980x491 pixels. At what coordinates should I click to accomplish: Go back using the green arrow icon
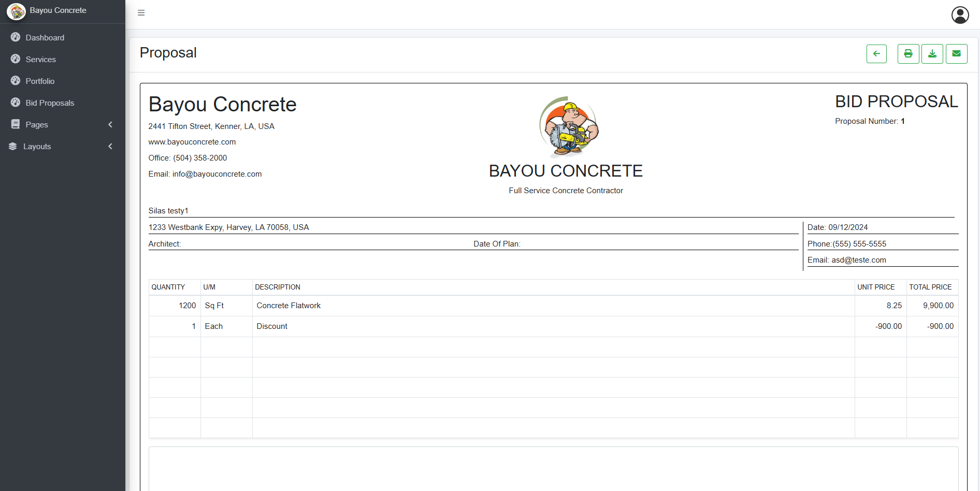[x=876, y=53]
